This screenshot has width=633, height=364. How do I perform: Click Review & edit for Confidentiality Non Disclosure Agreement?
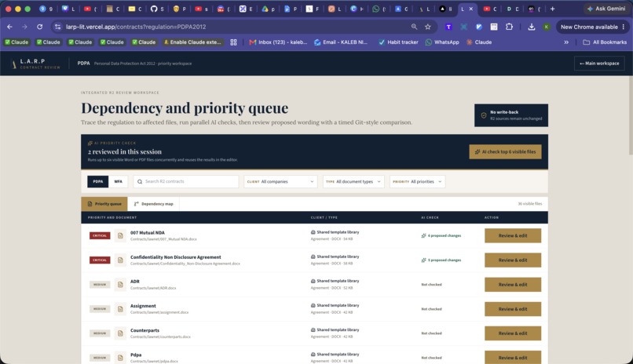[513, 260]
